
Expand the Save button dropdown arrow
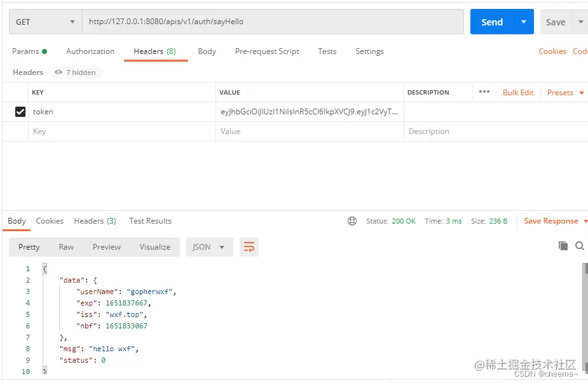(x=580, y=22)
